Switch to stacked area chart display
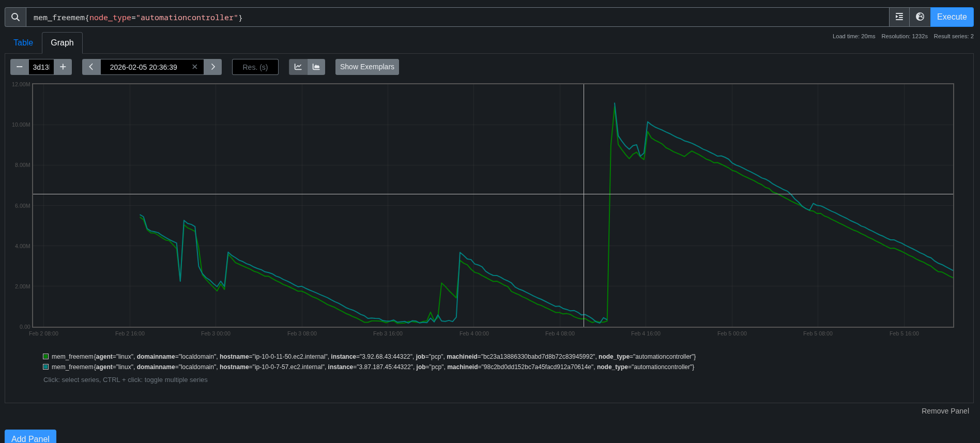 (316, 67)
